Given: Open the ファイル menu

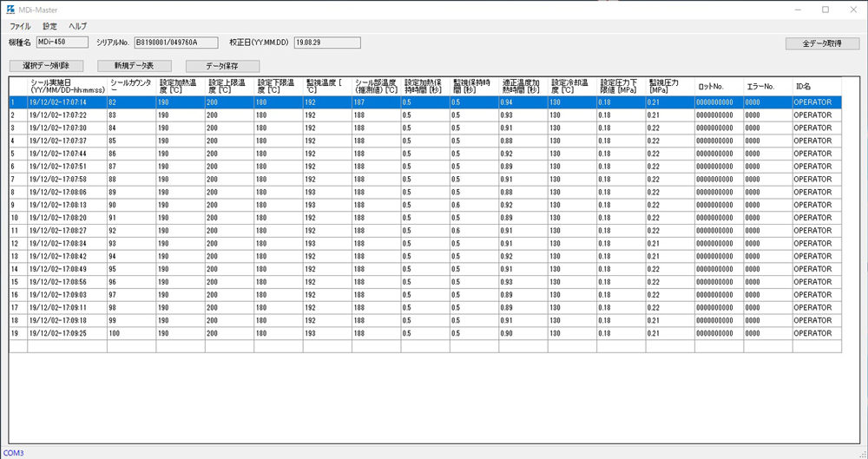Looking at the screenshot, I should 20,26.
